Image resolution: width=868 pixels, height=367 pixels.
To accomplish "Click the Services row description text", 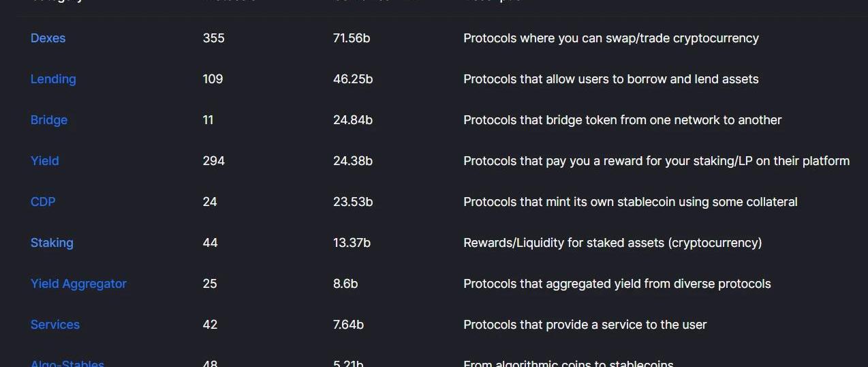I will pos(585,325).
